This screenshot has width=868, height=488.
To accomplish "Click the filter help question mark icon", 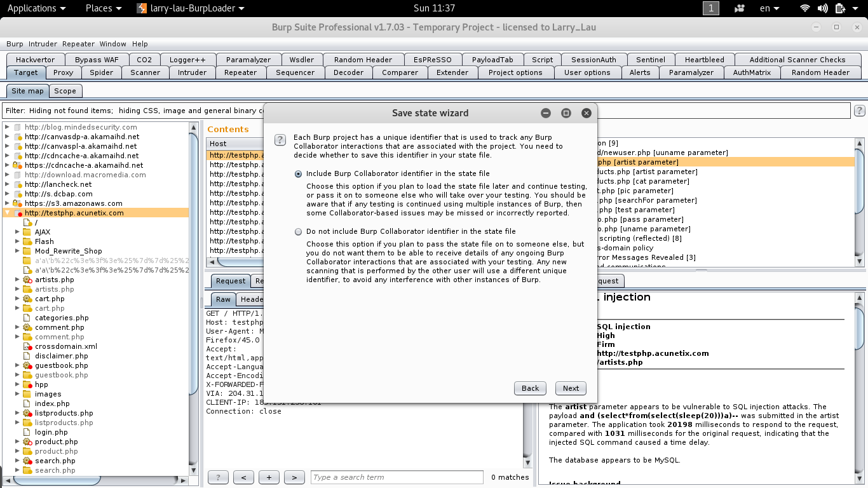I will 859,111.
